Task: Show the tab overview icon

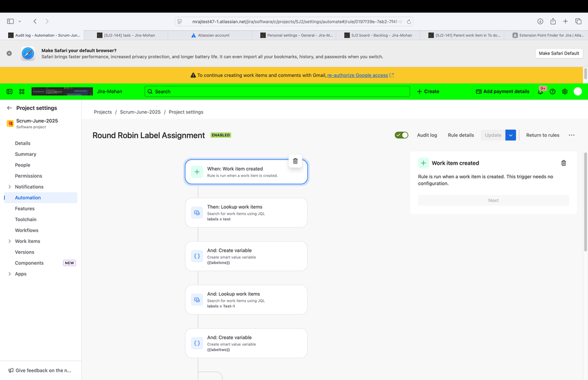Action: tap(578, 21)
